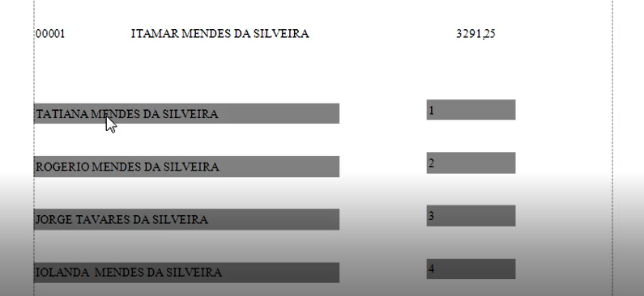Click the word ITAMAR in the top row
The image size is (644, 296).
click(x=156, y=34)
